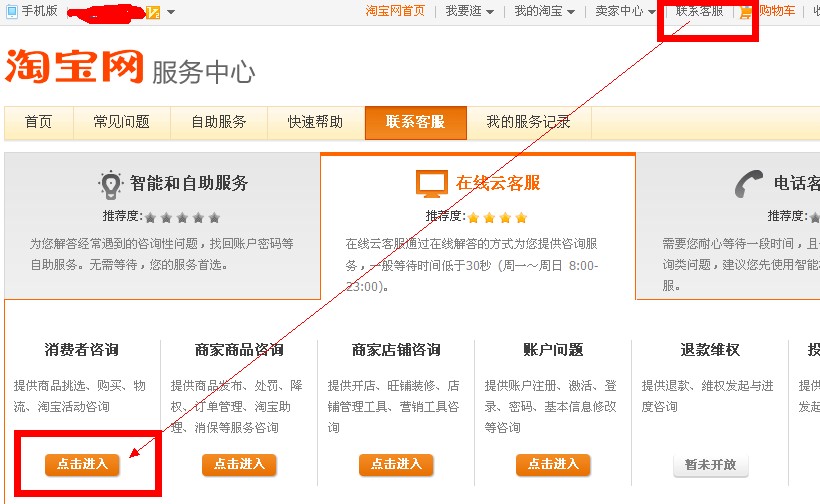Click the shopping cart icon
Viewport: 820px width, 504px height.
[x=746, y=12]
